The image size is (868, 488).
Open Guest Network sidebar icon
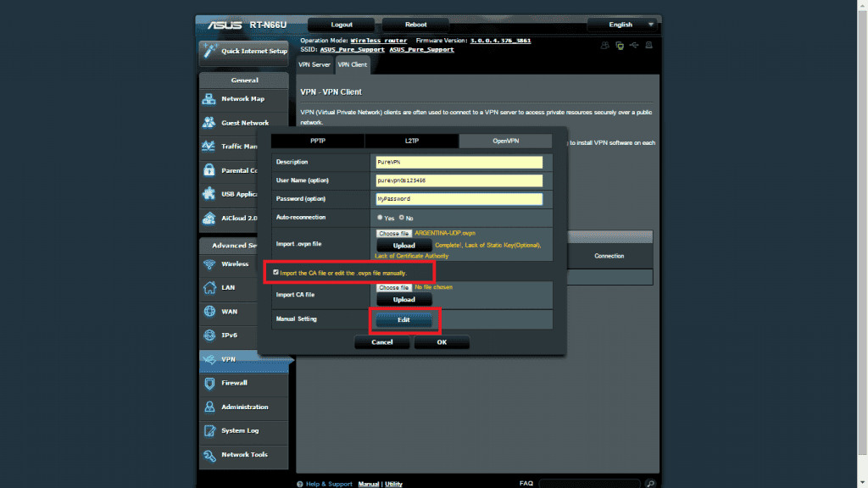coord(209,123)
